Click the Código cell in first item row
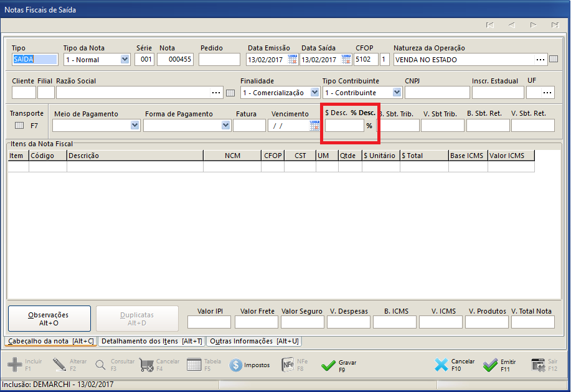This screenshot has height=392, width=571. pyautogui.click(x=48, y=166)
